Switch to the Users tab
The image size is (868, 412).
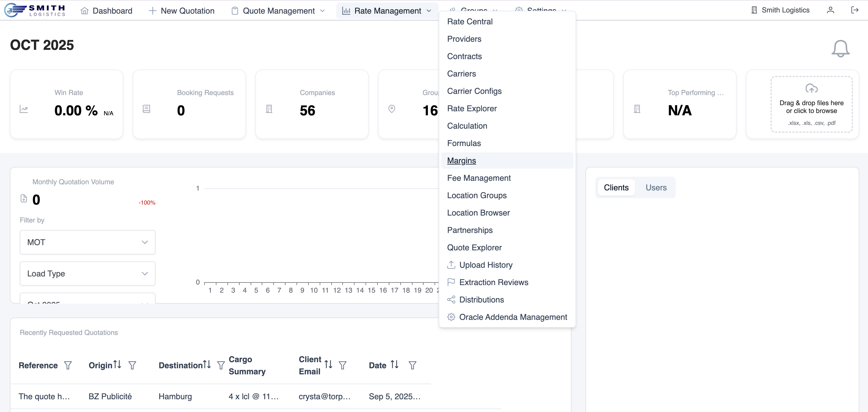[x=656, y=187]
